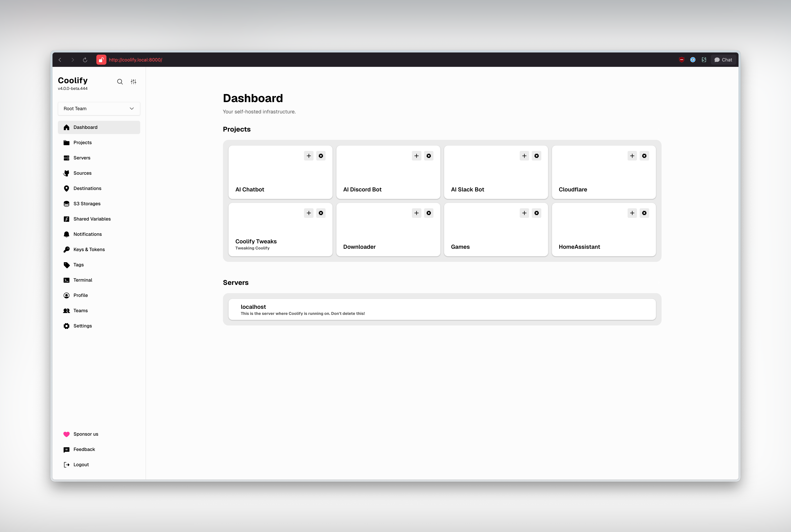Click the S3 Storages icon
This screenshot has height=532, width=791.
(x=67, y=204)
